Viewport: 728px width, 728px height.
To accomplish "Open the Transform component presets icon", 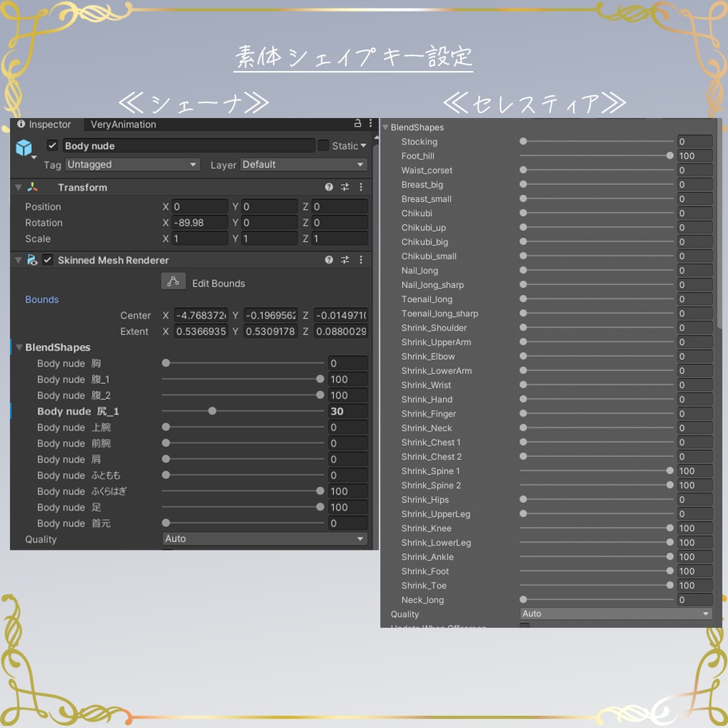I will (345, 187).
